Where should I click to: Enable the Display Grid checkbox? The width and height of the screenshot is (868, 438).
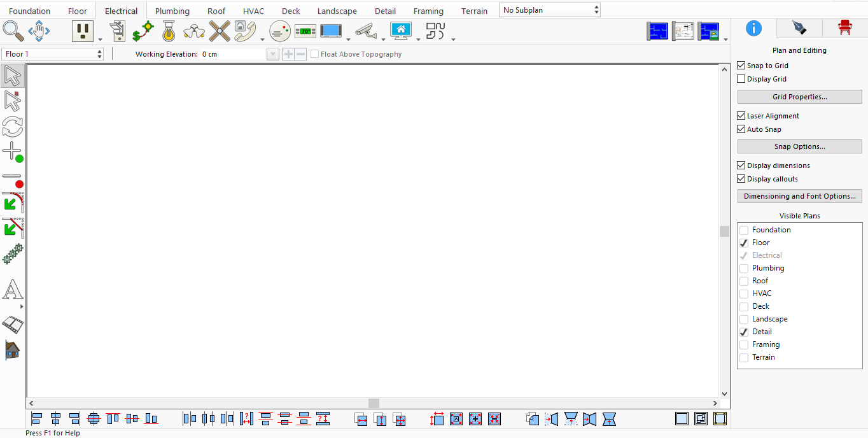(741, 79)
